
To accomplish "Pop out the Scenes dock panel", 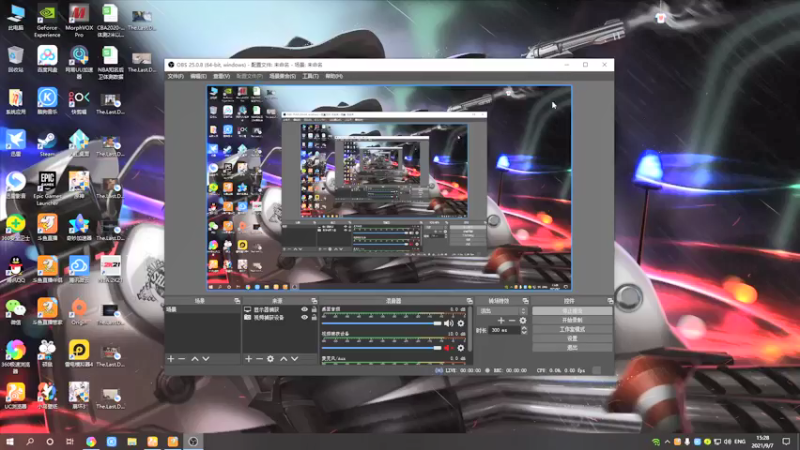I will 237,301.
